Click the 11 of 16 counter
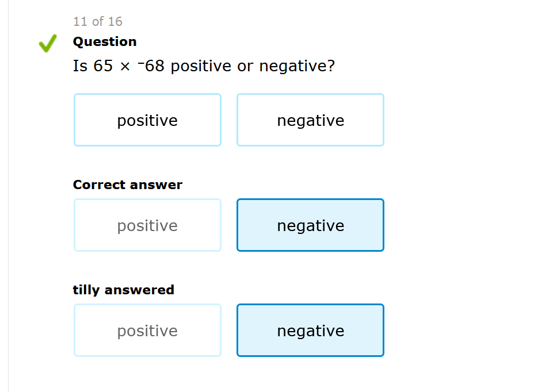Viewport: 557px width, 392px height. [x=97, y=22]
